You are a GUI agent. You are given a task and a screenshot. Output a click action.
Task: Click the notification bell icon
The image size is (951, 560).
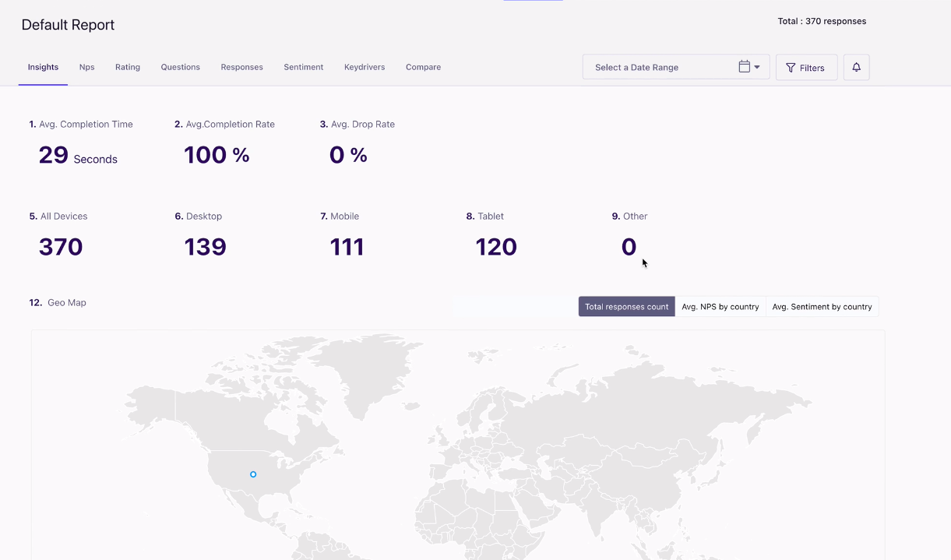(x=856, y=68)
